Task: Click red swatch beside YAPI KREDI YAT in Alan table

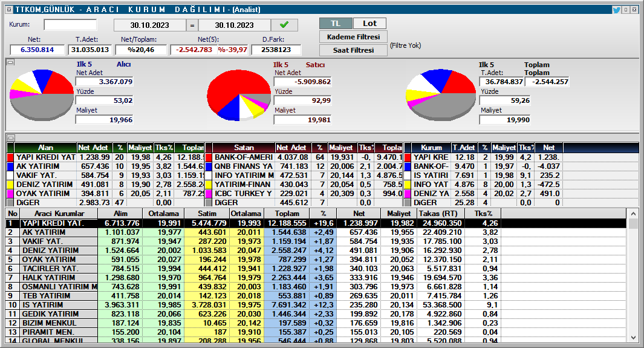Action: tap(11, 157)
